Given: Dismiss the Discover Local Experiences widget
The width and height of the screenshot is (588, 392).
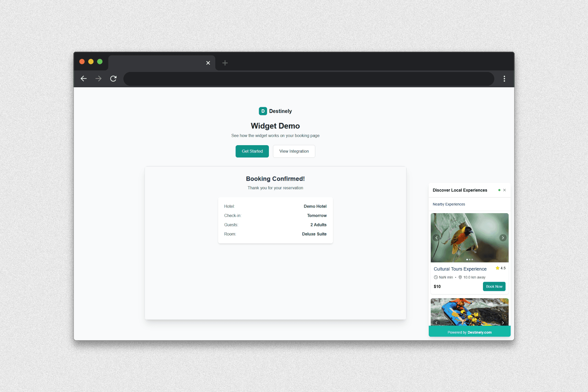Looking at the screenshot, I should pos(505,190).
